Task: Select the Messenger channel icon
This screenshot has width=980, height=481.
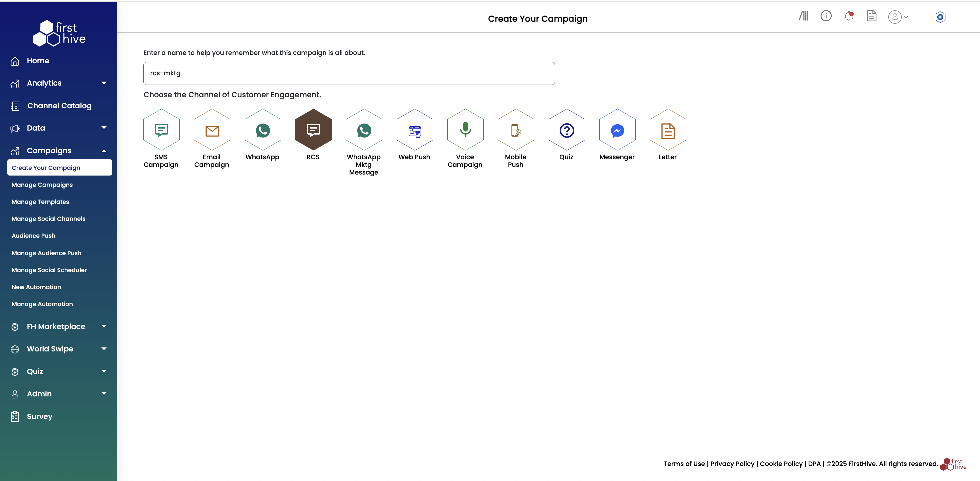Action: 617,130
